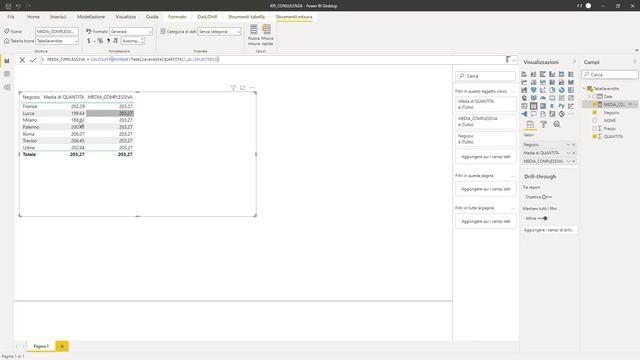Uncheck the MEDIA_CO... measure checkbox
Image resolution: width=640 pixels, height=360 pixels.
(594, 105)
